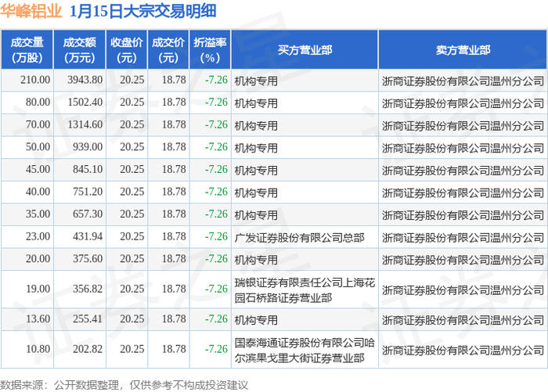Select the 折溢率(%) column header
This screenshot has width=548, height=392.
tap(210, 49)
